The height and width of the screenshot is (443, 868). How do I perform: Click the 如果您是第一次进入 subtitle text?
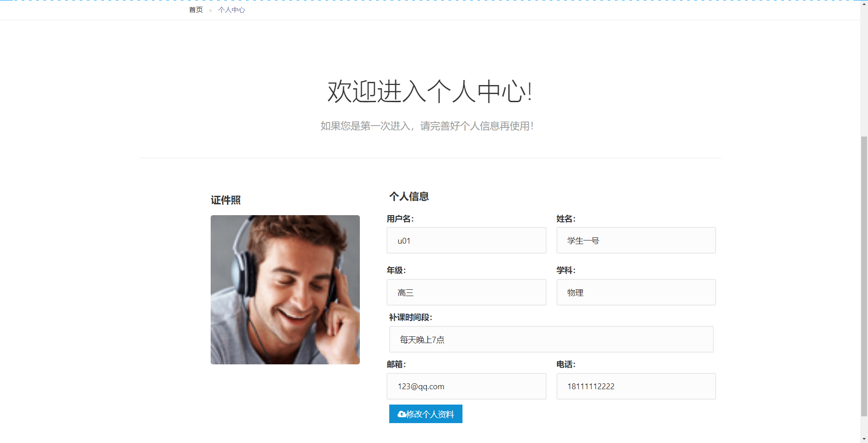(427, 126)
